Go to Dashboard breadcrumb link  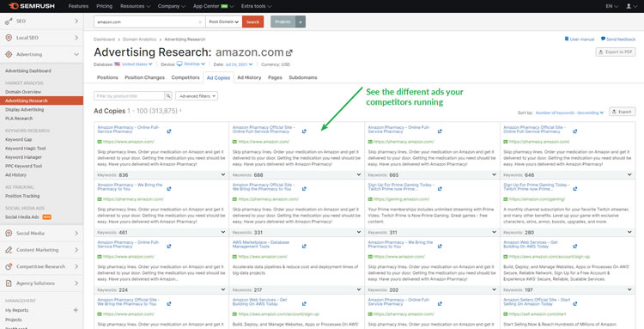tap(104, 40)
